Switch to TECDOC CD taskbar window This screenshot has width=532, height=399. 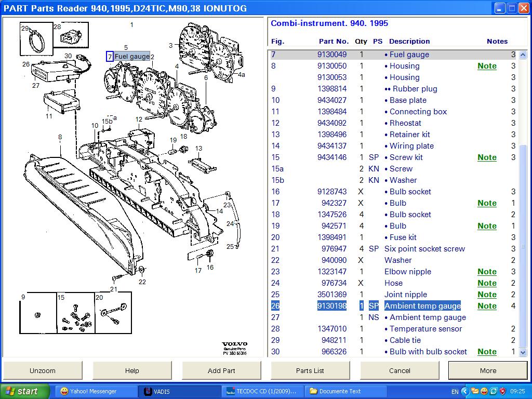(x=261, y=391)
